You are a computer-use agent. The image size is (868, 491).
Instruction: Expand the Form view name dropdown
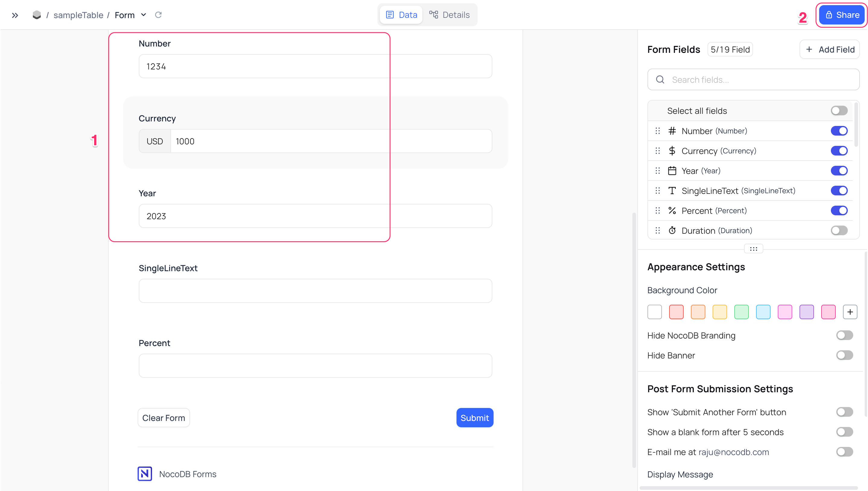click(143, 15)
